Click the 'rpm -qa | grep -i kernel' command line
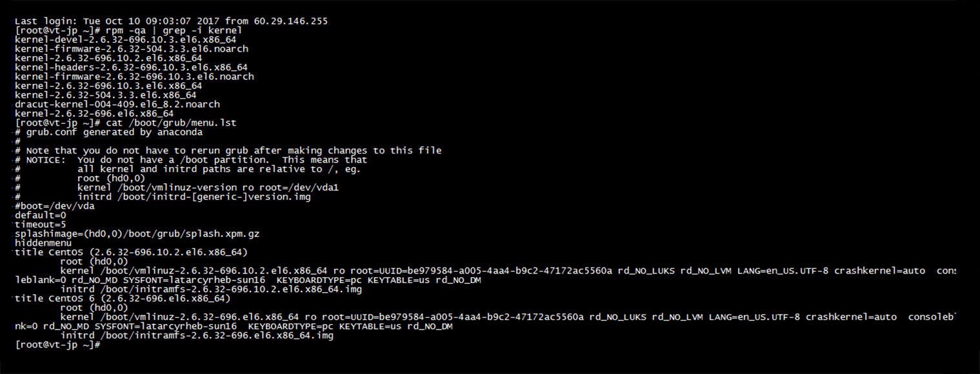 point(128,30)
